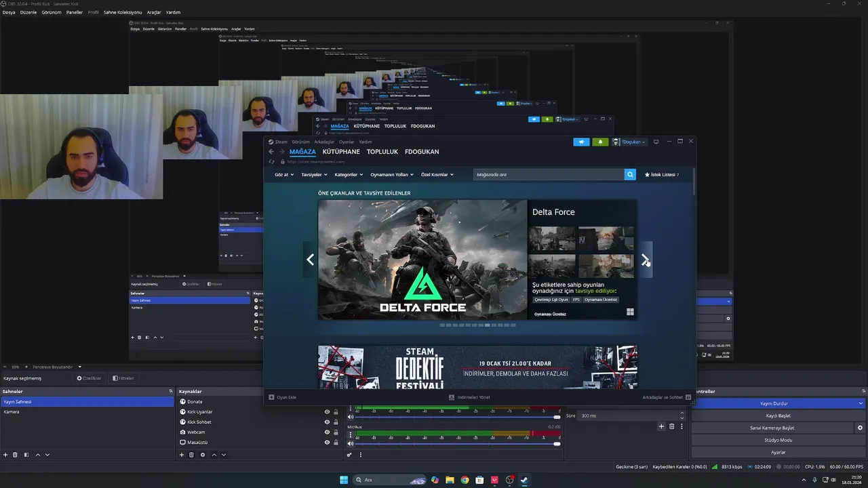Open source properties gear in Kaynaklar
Screen dimensions: 868x488
coord(202,455)
